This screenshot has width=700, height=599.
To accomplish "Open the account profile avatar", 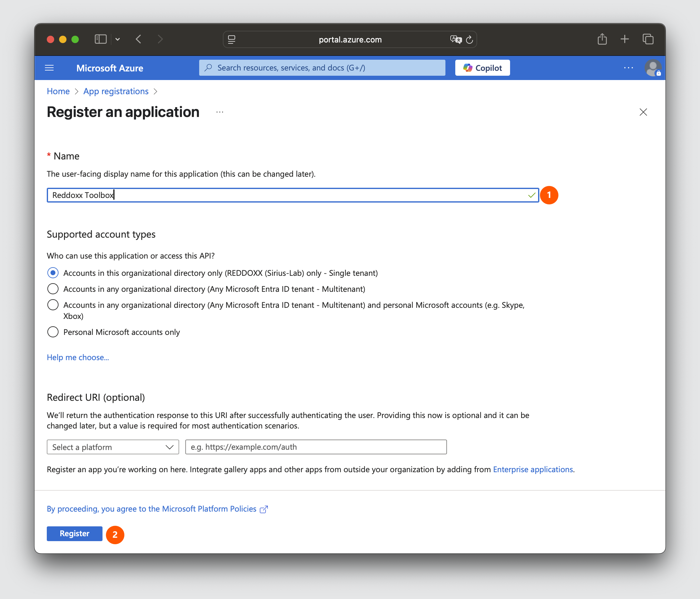I will 653,68.
